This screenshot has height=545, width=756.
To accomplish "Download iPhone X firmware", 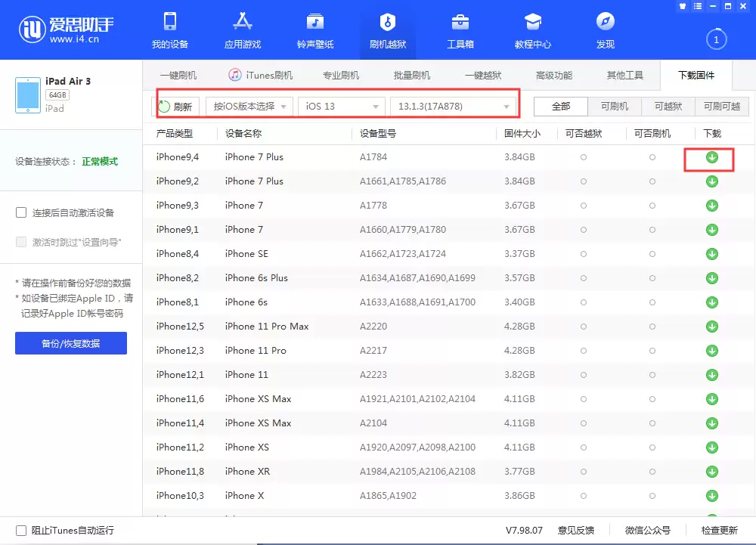I will click(711, 495).
